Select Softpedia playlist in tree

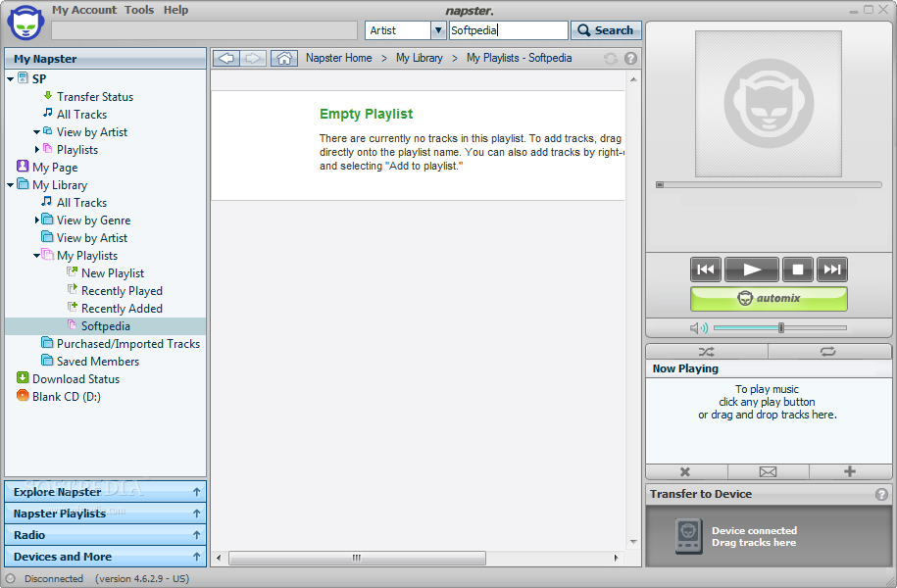pyautogui.click(x=105, y=326)
